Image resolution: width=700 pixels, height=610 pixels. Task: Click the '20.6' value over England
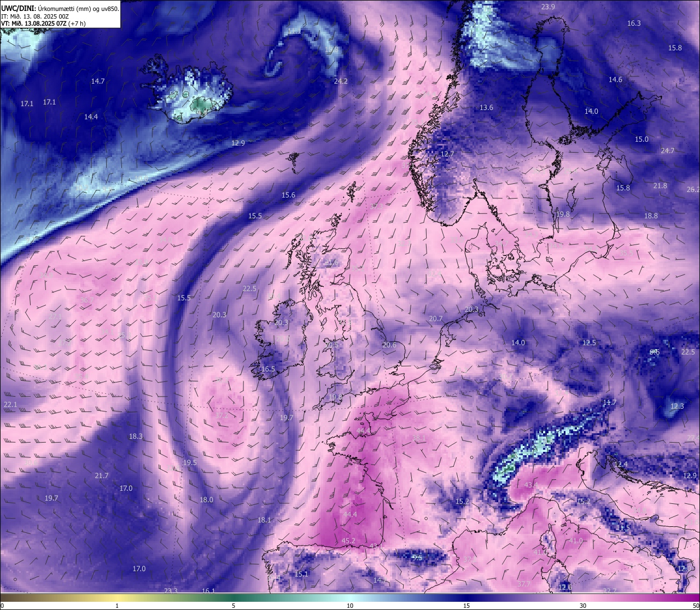pos(389,345)
